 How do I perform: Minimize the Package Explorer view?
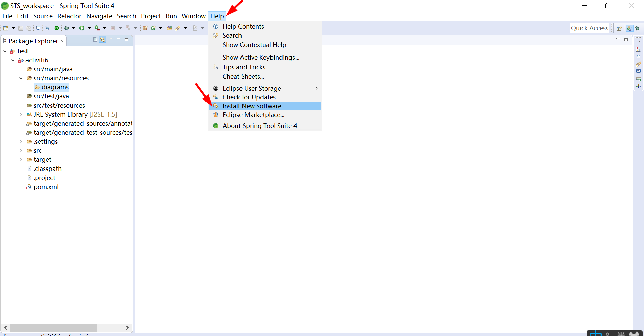[119, 39]
